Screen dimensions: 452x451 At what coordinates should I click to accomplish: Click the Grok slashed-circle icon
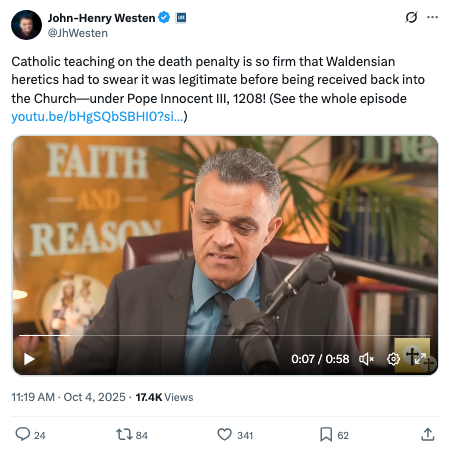(x=411, y=17)
